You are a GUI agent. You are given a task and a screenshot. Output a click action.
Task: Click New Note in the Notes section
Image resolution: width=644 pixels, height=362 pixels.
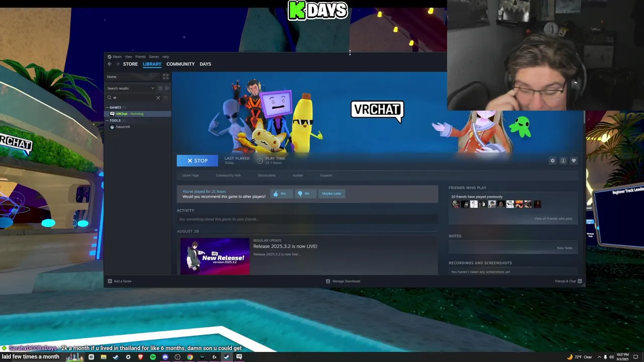(x=565, y=248)
